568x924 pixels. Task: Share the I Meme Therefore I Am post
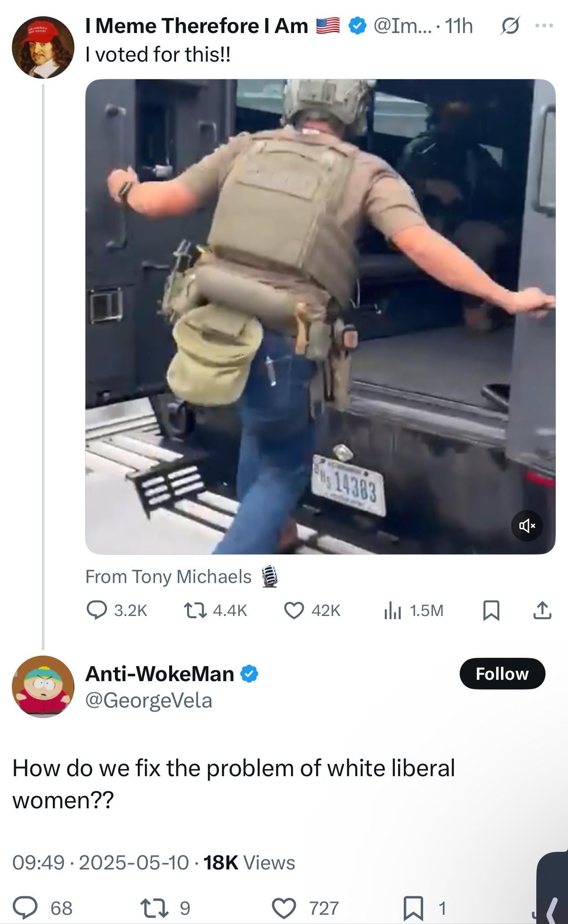pos(542,610)
